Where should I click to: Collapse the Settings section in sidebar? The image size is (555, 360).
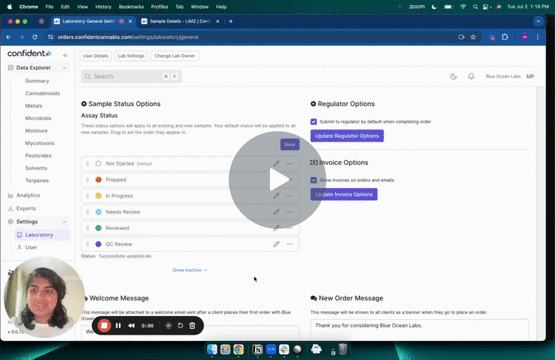point(64,222)
